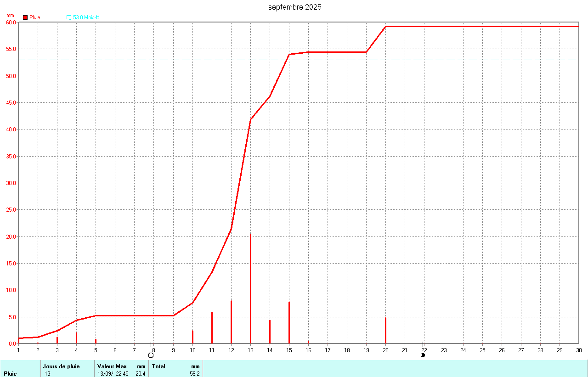Click the new moon icon below day 22

pos(423,355)
